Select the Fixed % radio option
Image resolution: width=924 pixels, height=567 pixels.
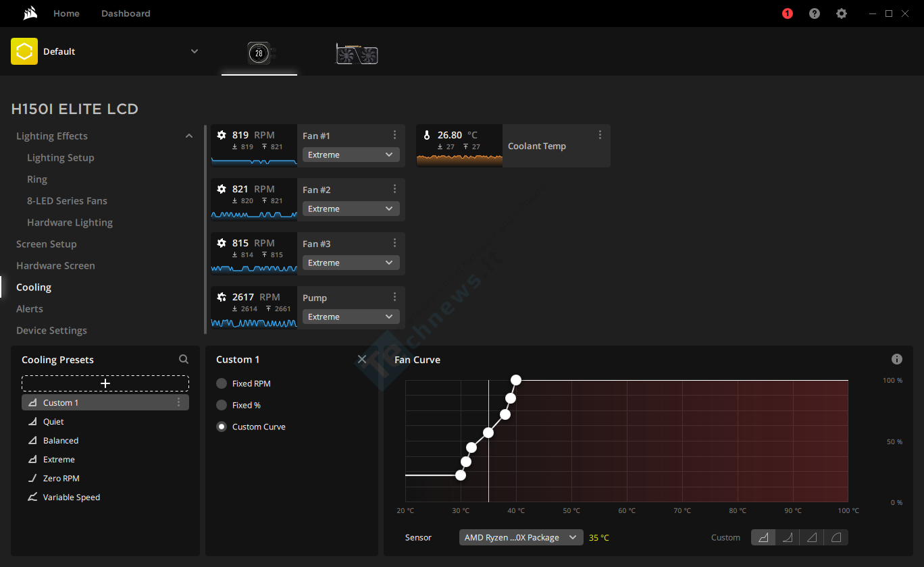coord(222,405)
